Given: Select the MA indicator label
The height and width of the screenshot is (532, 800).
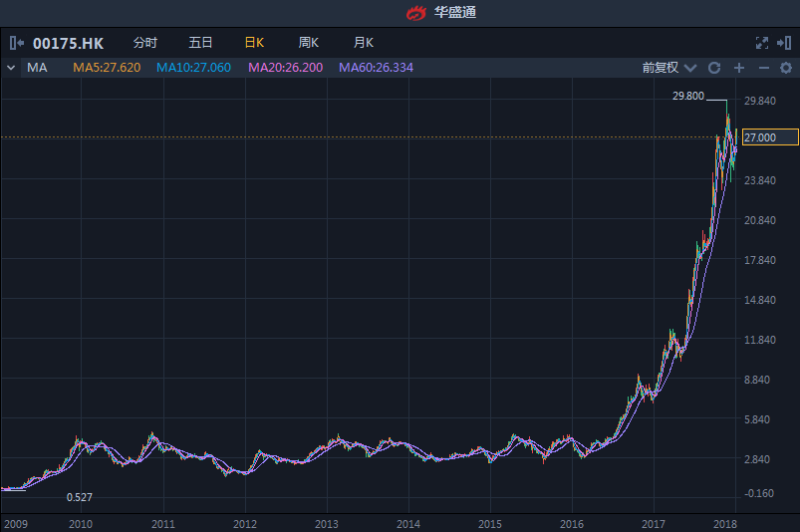Looking at the screenshot, I should pyautogui.click(x=38, y=68).
